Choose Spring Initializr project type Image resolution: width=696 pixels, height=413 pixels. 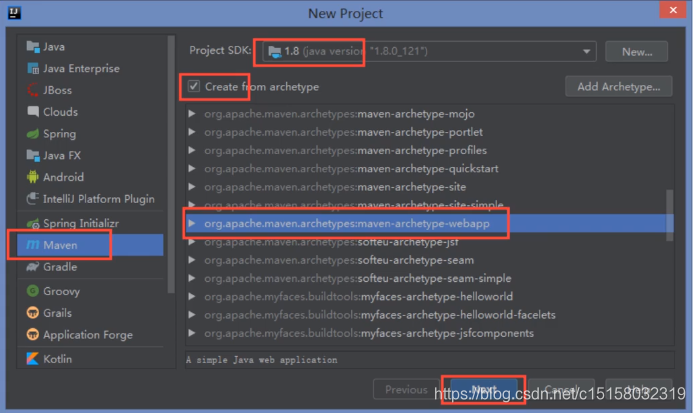pos(90,223)
